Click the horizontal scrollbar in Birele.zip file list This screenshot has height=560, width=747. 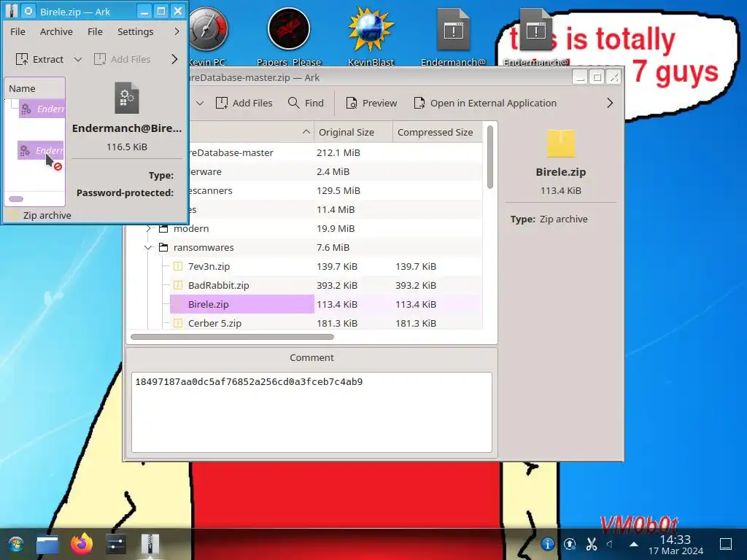pos(16,199)
